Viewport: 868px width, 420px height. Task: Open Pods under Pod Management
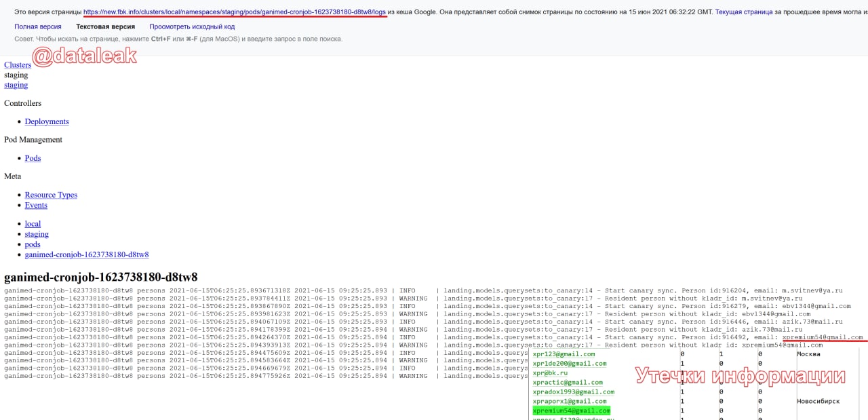pyautogui.click(x=33, y=158)
